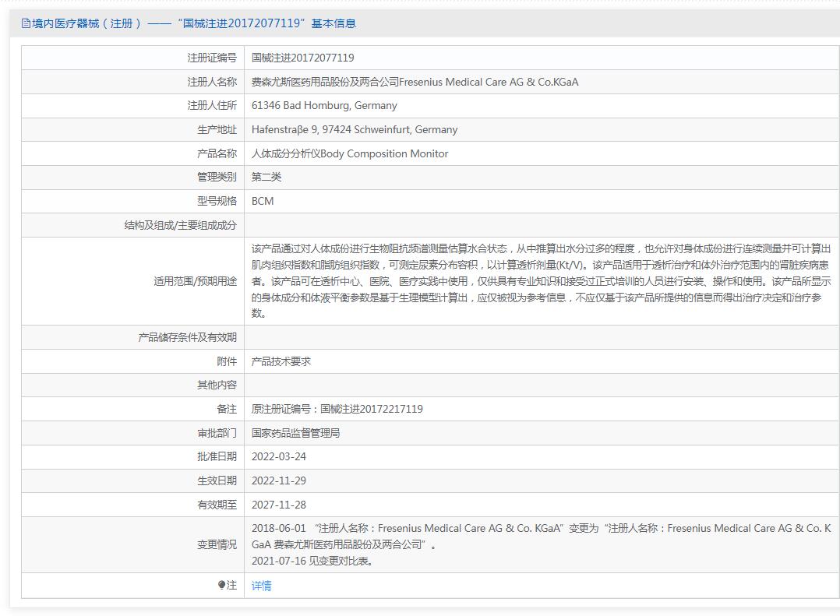Click the 产品技术要求 attachment text
This screenshot has height=616, width=840.
coord(281,361)
